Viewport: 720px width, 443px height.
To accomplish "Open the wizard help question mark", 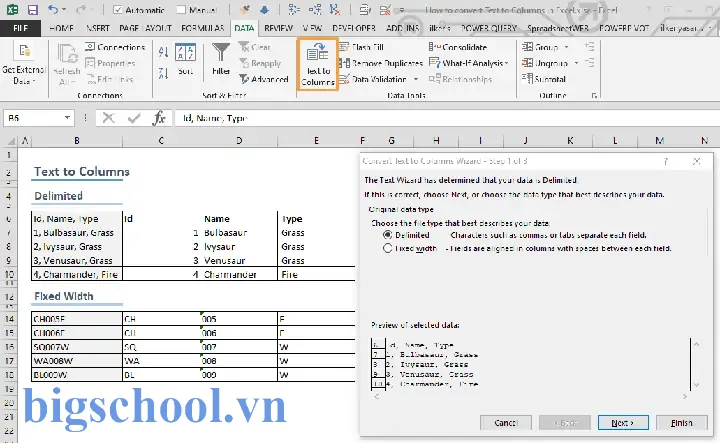I will [665, 161].
